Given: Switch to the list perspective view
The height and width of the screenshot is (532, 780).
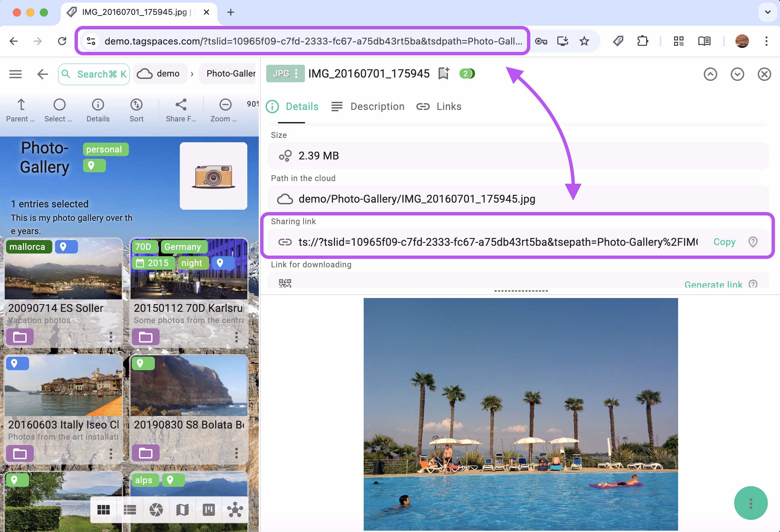Looking at the screenshot, I should [x=130, y=509].
